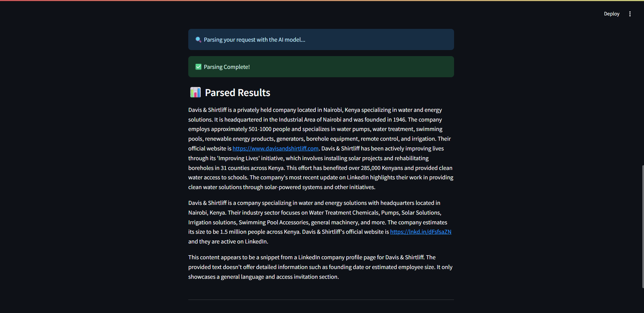Screen dimensions: 644x313
Task: Click the paragraph starting 'This content appears'
Action: tap(320, 267)
